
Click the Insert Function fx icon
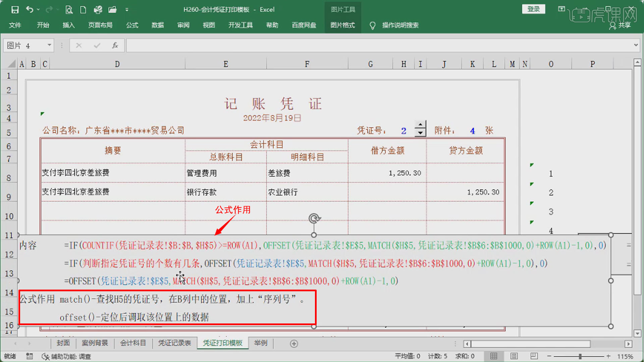click(115, 45)
